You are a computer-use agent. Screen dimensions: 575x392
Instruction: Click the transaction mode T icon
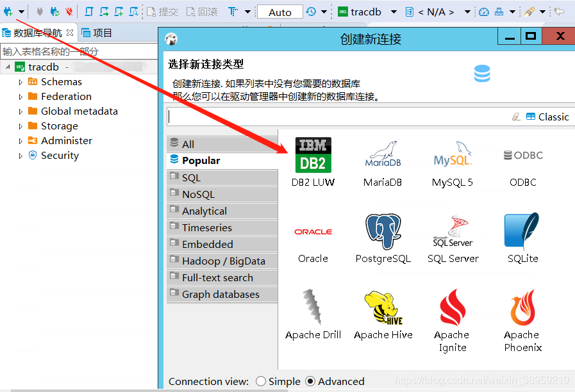click(x=233, y=12)
